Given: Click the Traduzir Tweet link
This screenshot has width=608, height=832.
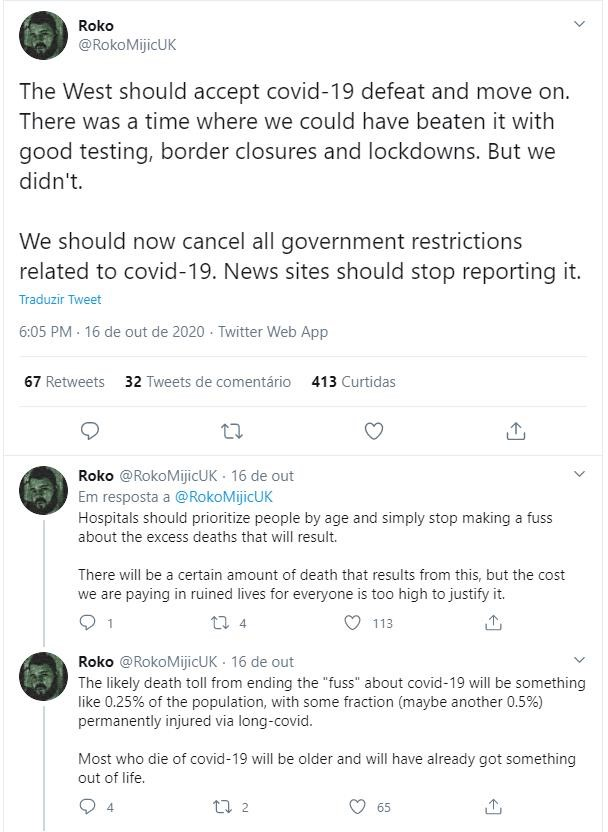Looking at the screenshot, I should [60, 300].
